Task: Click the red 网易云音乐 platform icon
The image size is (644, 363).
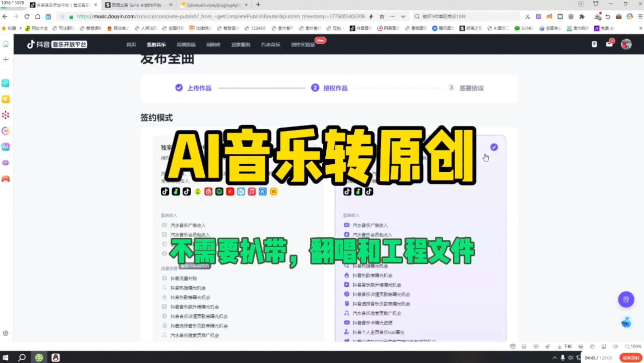Action: [209, 192]
